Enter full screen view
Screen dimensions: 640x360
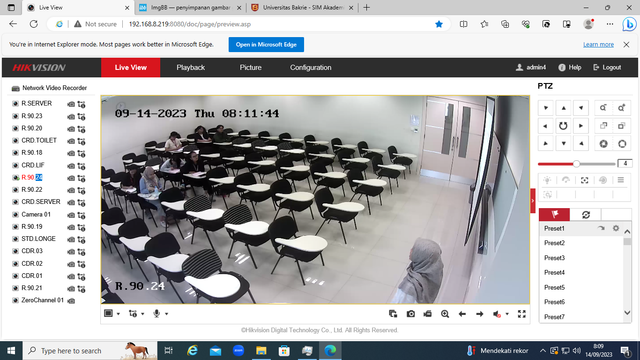[x=522, y=314]
